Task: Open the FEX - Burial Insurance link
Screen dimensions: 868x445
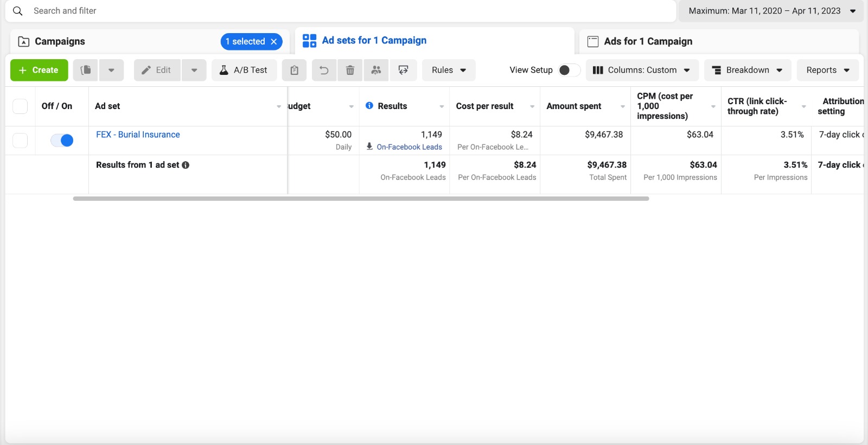Action: tap(138, 135)
